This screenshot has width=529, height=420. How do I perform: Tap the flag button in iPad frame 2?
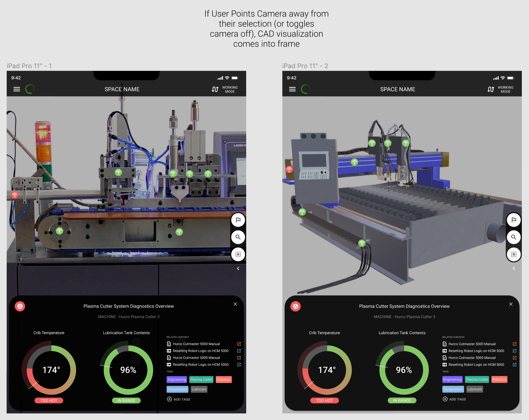pos(514,220)
